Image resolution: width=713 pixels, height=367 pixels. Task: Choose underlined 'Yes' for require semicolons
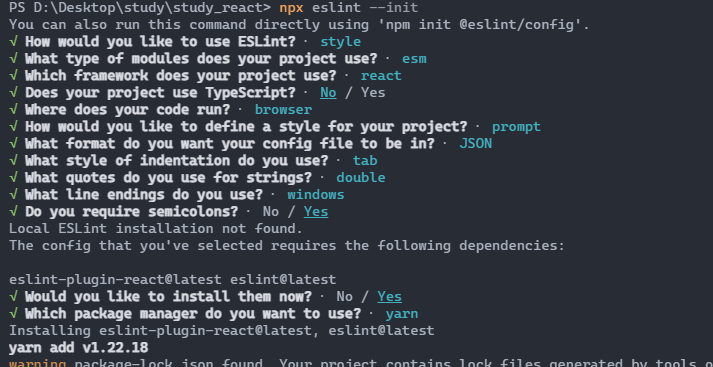click(x=316, y=212)
